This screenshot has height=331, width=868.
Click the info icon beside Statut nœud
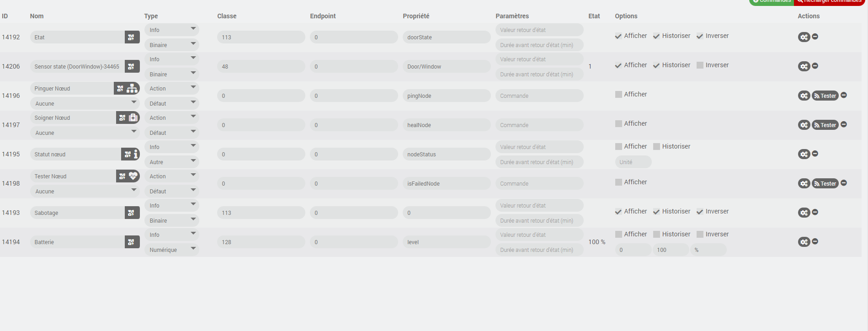135,155
